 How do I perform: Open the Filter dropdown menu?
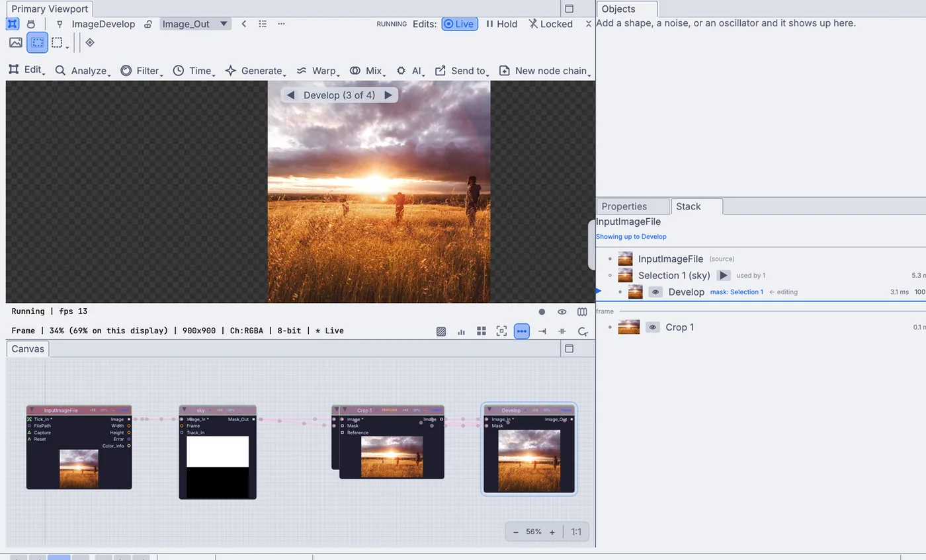tap(142, 71)
